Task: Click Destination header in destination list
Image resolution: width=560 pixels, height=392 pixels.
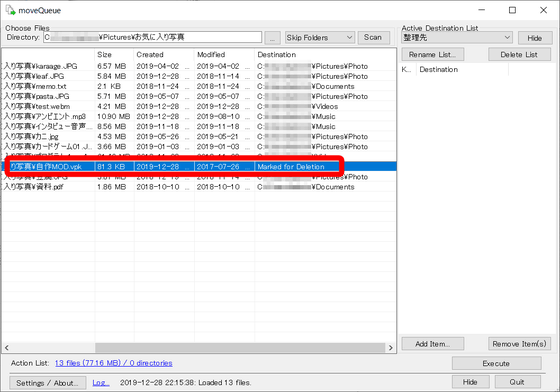Action: [462, 70]
